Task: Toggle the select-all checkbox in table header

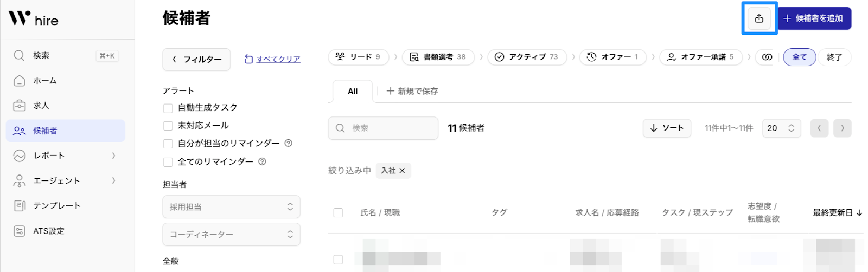Action: point(338,212)
